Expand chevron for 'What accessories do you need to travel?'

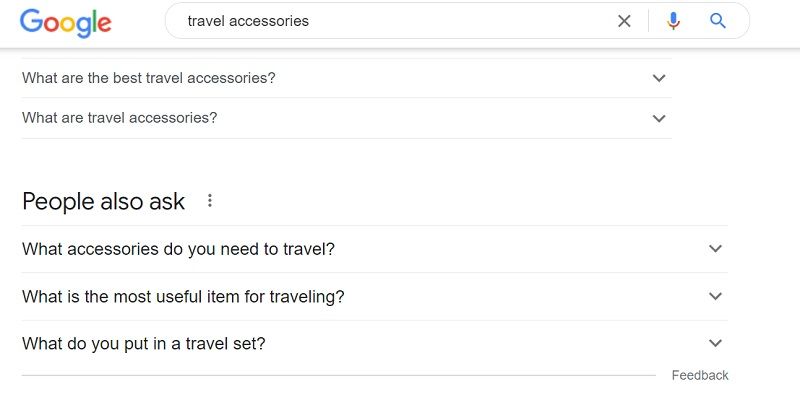pyautogui.click(x=715, y=249)
